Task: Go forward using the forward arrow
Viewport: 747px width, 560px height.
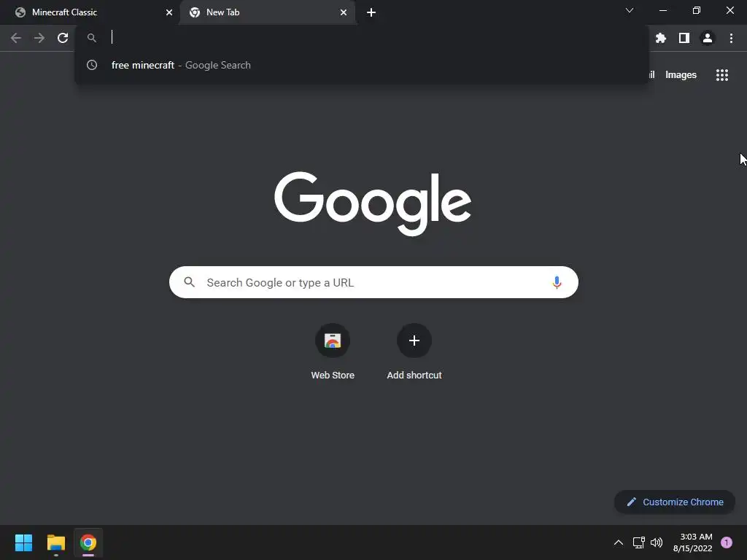Action: (39, 38)
